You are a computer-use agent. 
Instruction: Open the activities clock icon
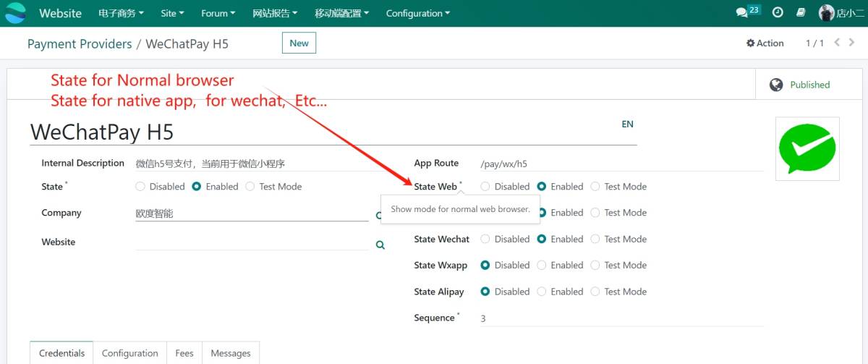point(778,13)
